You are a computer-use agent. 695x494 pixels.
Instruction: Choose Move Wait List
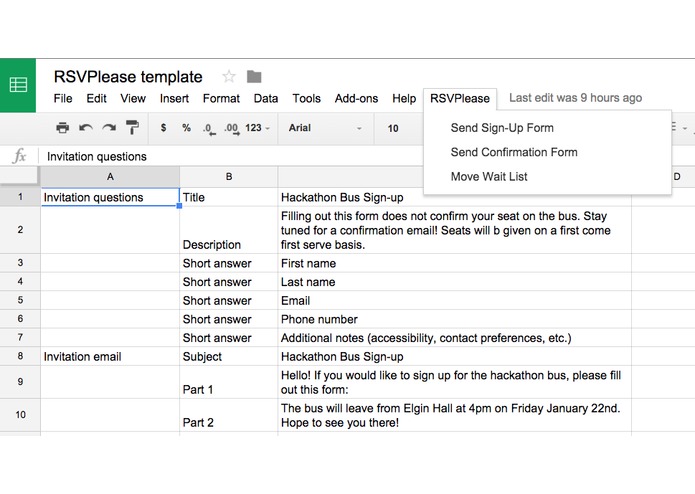pos(489,177)
